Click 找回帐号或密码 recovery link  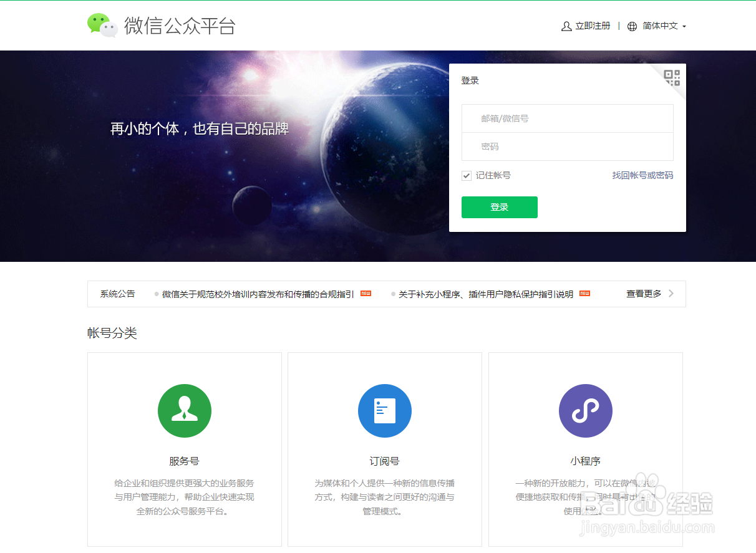[x=642, y=175]
